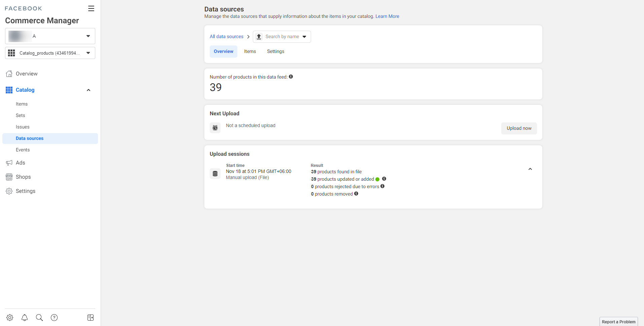Viewport: 644px width, 326px height.
Task: Open the Search by name dropdown
Action: coord(282,37)
